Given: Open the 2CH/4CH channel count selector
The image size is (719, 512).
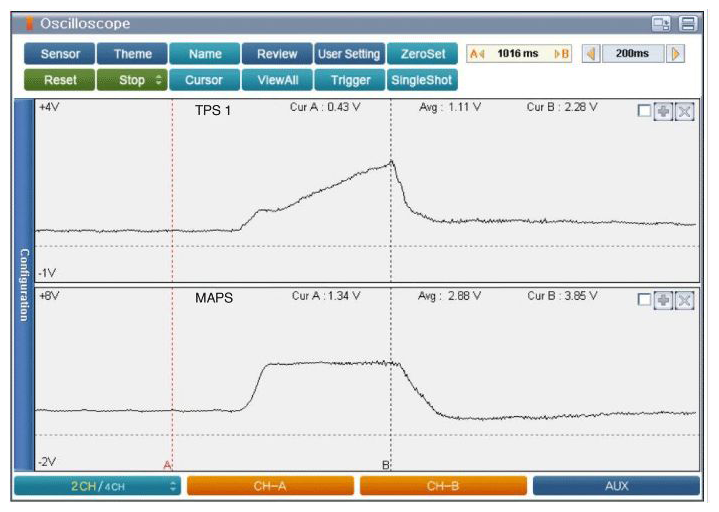Looking at the screenshot, I should pos(98,486).
